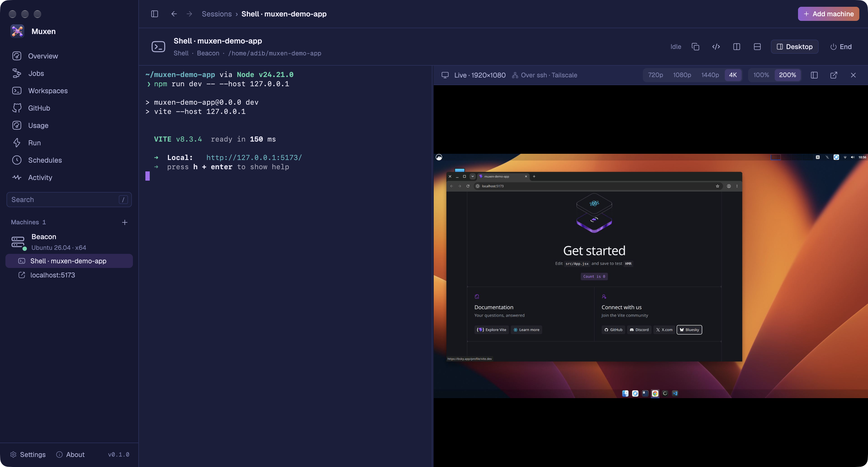The height and width of the screenshot is (467, 868).
Task: Open the Chrome icon in the remote dock
Action: pyautogui.click(x=655, y=393)
